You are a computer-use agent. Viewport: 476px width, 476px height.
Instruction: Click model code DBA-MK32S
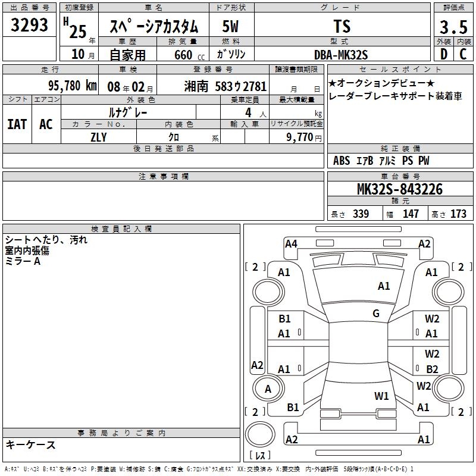tap(341, 55)
